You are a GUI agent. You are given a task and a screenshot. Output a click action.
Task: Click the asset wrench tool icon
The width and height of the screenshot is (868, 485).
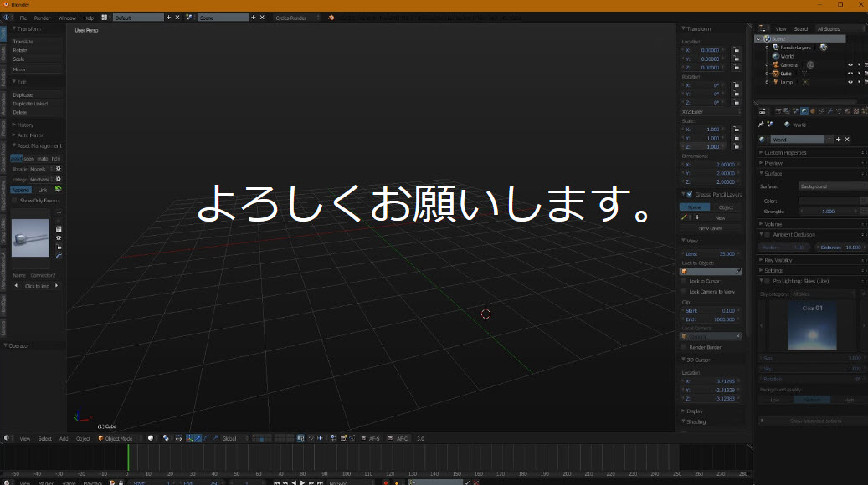pyautogui.click(x=59, y=256)
